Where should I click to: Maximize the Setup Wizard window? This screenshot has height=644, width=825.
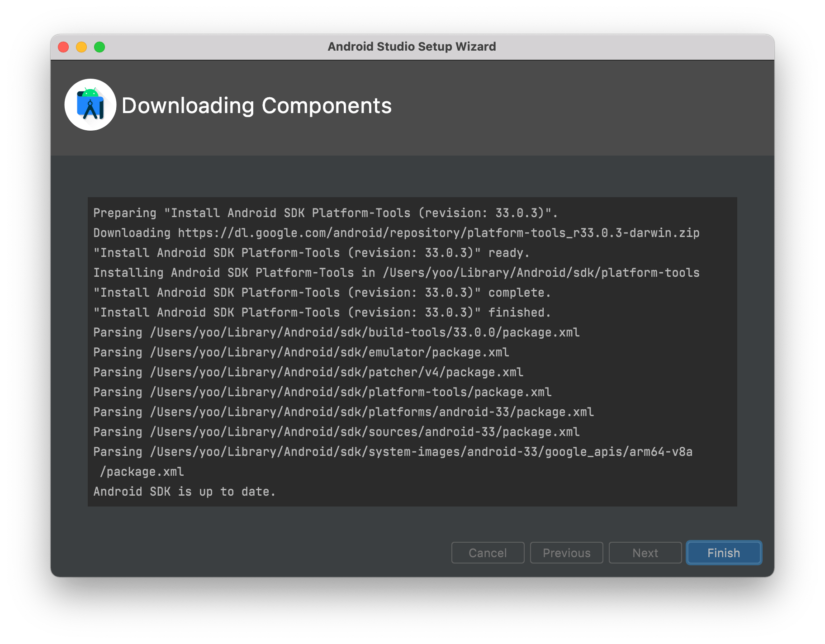tap(100, 47)
